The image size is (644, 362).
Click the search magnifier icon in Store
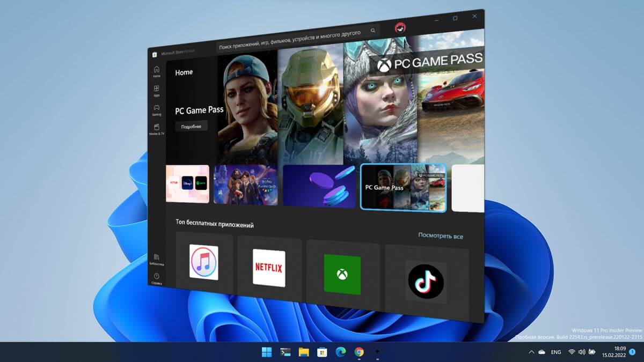pos(373,30)
